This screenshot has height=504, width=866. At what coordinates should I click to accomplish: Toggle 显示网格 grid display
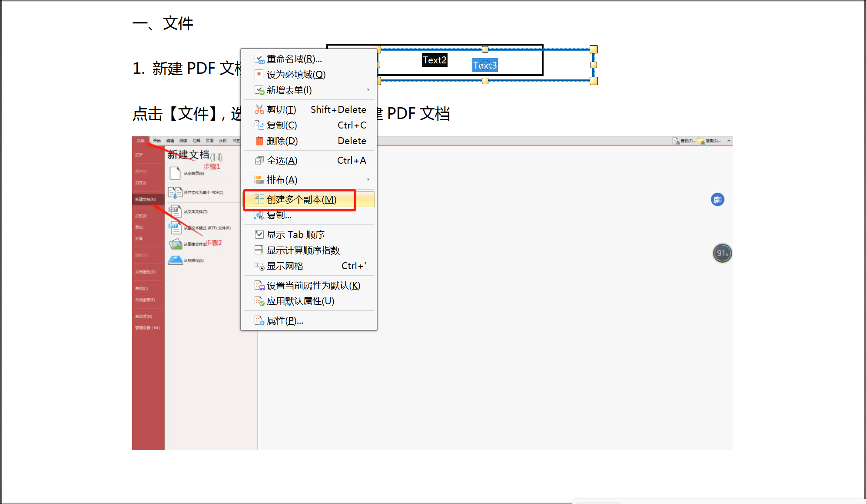(309, 266)
